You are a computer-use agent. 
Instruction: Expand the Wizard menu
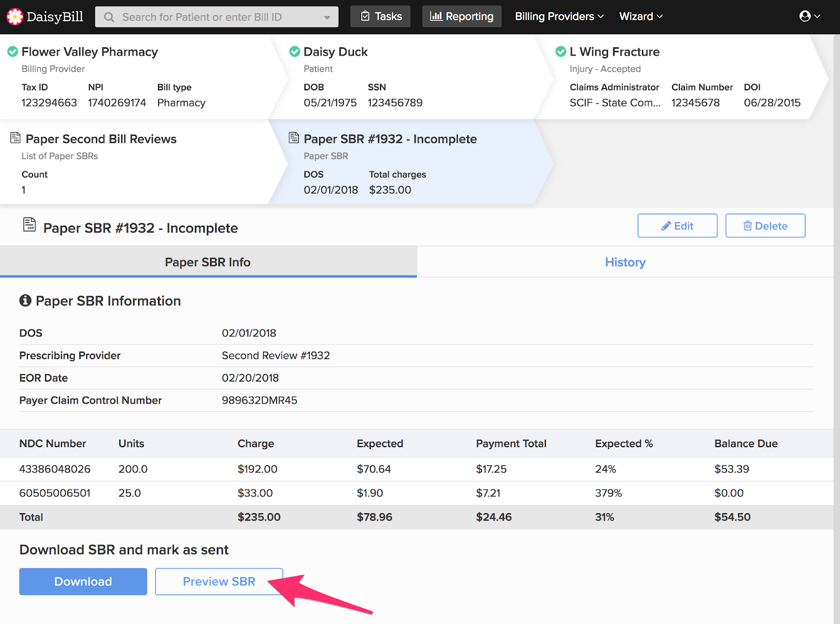click(641, 16)
